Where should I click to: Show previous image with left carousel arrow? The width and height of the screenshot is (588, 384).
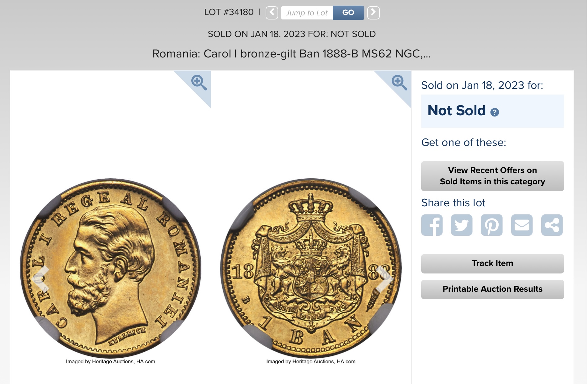click(x=41, y=278)
